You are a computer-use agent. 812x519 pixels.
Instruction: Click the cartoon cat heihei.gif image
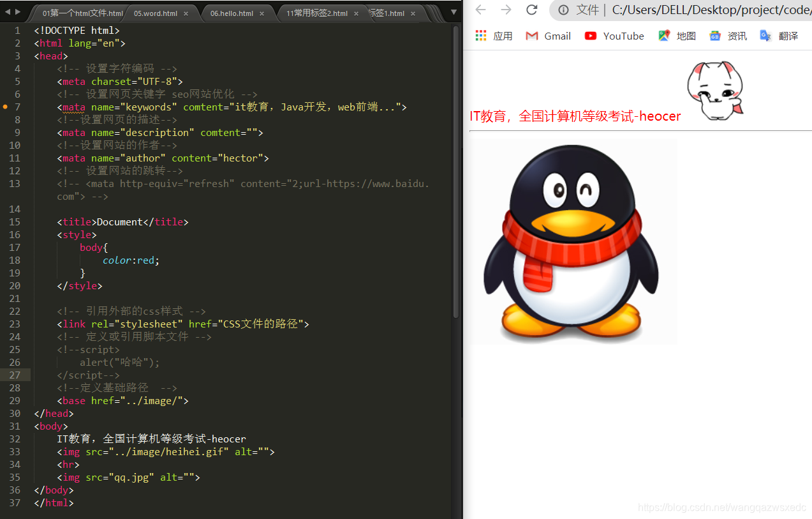pyautogui.click(x=715, y=91)
